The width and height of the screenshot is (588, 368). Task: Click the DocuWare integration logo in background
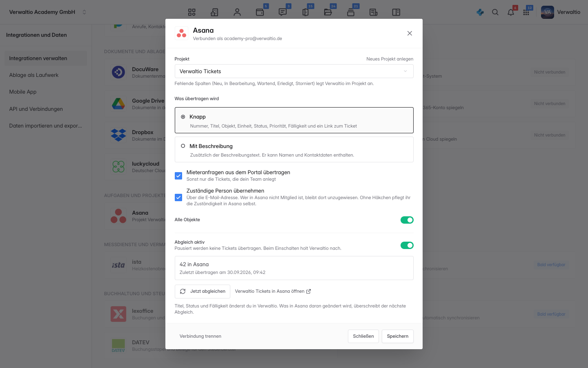tap(118, 72)
